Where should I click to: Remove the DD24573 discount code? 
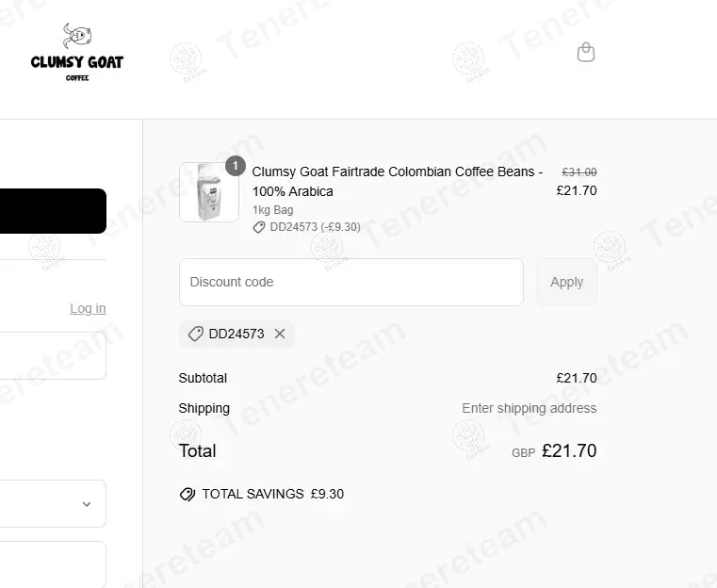(x=280, y=334)
